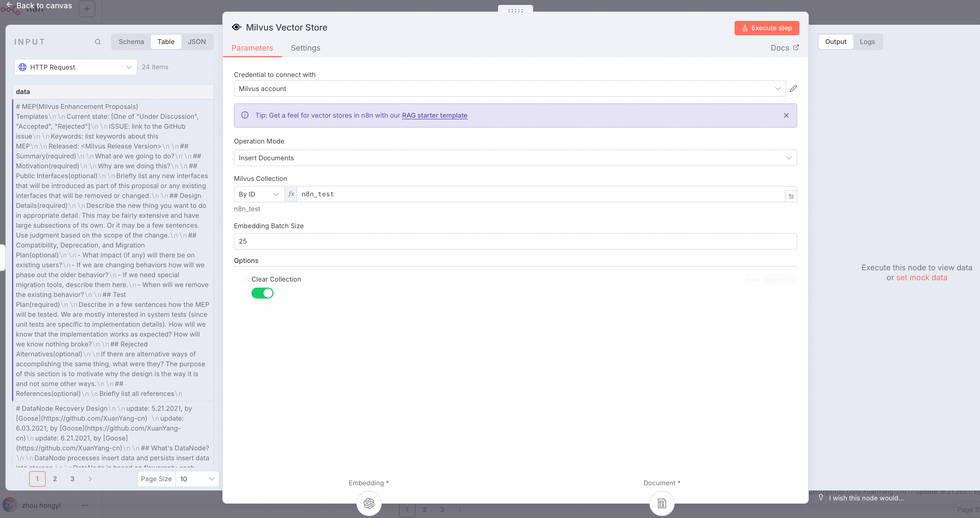The image size is (980, 518).
Task: Edit the Milvus account credential with the pencil icon
Action: tap(793, 88)
